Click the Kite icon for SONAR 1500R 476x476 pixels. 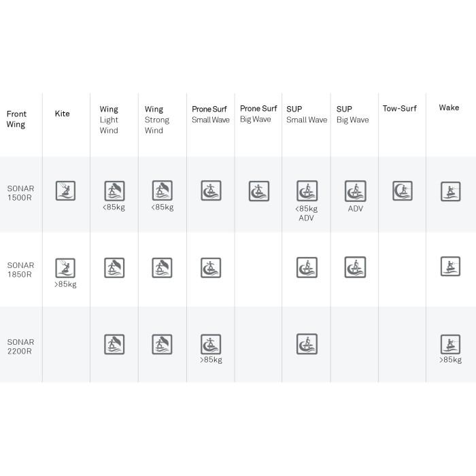[x=65, y=190]
